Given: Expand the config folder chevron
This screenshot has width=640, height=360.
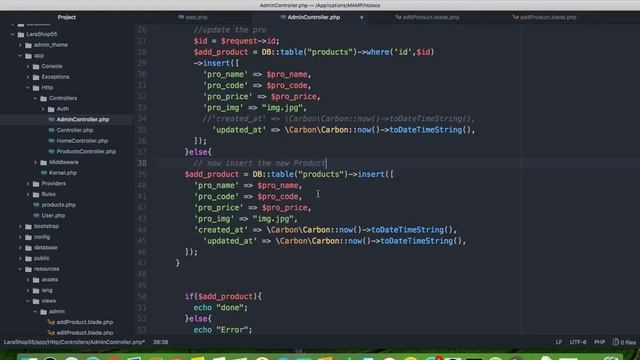Looking at the screenshot, I should [20, 237].
